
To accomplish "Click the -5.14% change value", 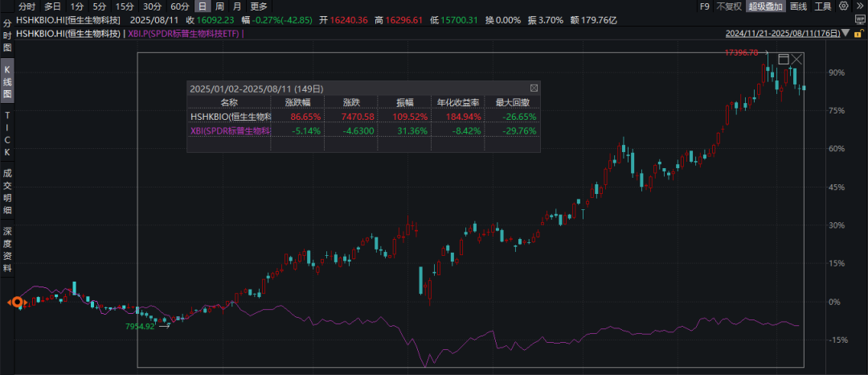I will pyautogui.click(x=307, y=130).
